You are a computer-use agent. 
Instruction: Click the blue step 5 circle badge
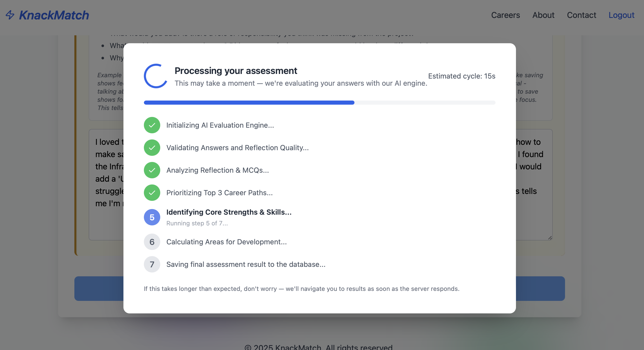click(x=152, y=217)
